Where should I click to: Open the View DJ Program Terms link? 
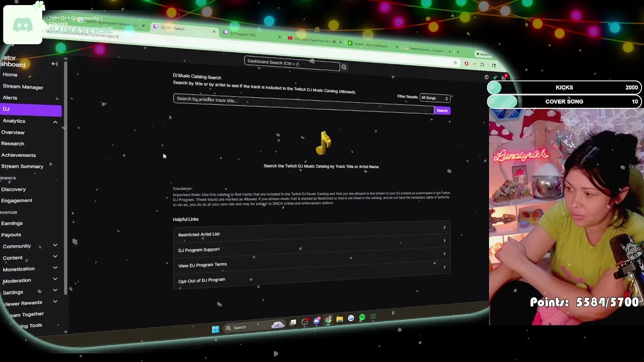(202, 264)
